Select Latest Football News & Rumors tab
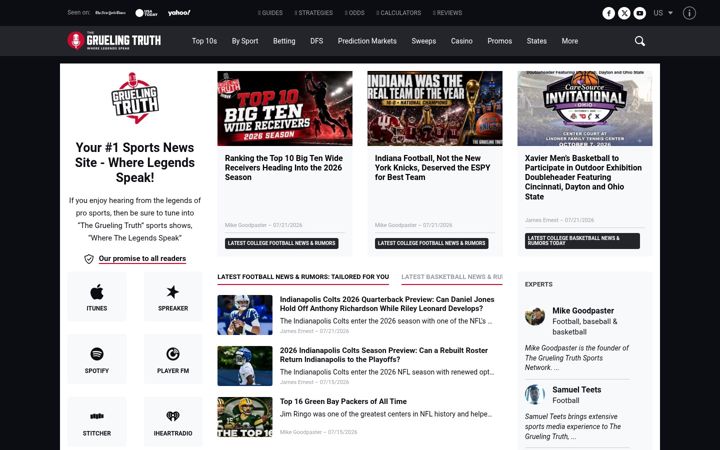 click(303, 277)
